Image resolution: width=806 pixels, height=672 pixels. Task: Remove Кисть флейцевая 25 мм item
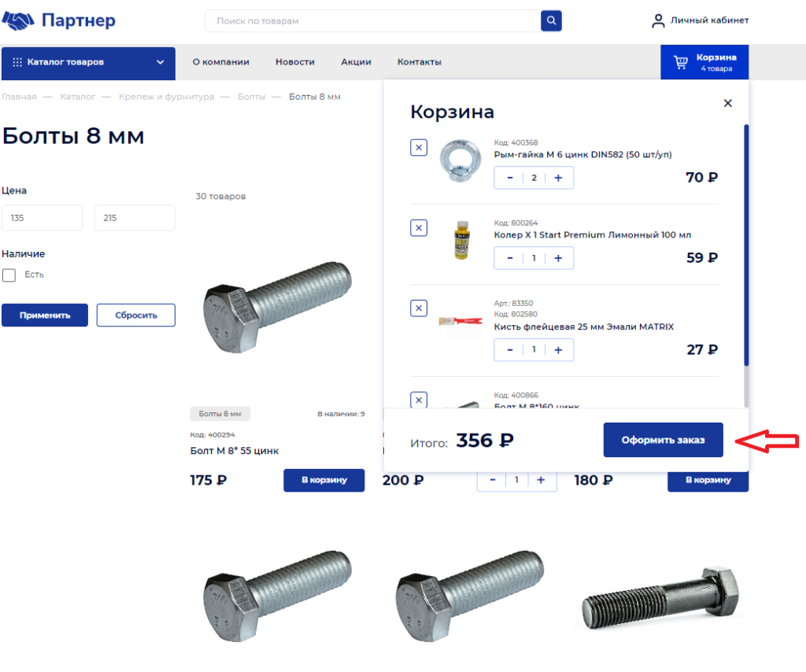point(419,308)
